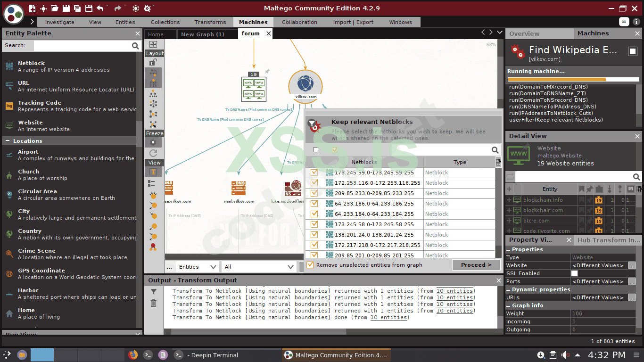Click the Entity Palette search field
Image resolution: width=644 pixels, height=362 pixels.
point(83,46)
